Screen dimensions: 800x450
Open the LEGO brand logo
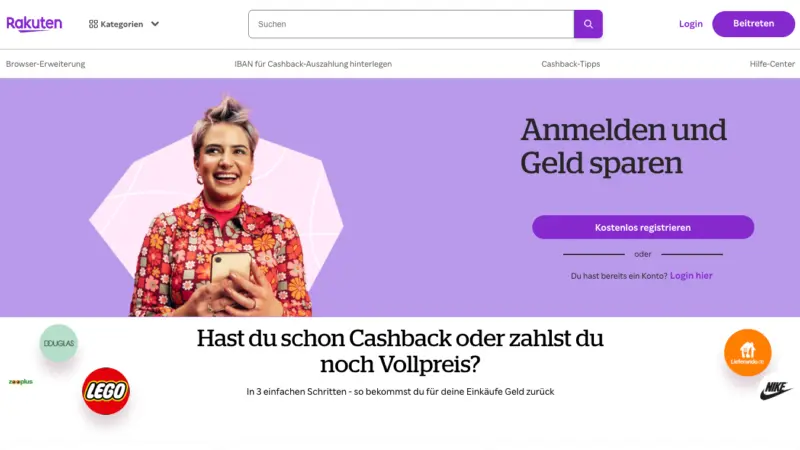coord(106,391)
